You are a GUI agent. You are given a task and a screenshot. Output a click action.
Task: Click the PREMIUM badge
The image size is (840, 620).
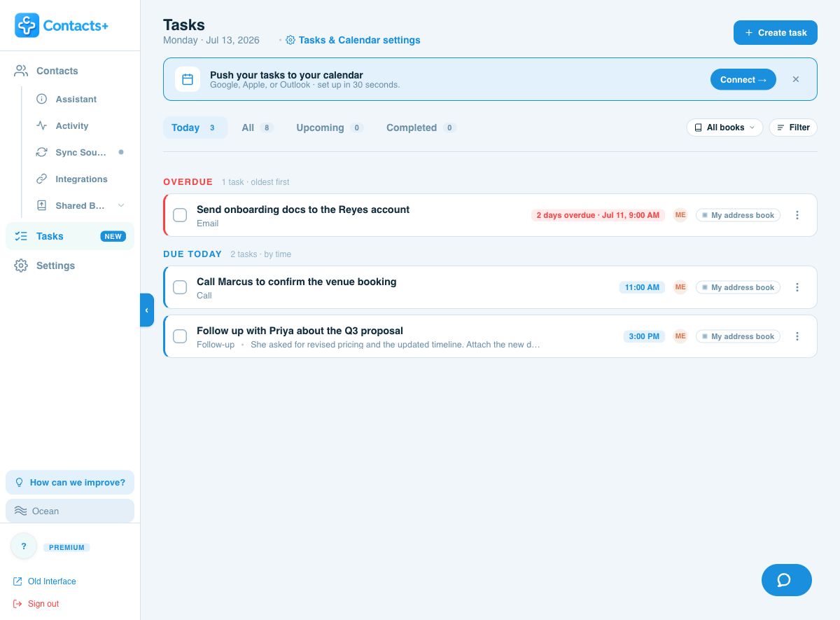(67, 547)
